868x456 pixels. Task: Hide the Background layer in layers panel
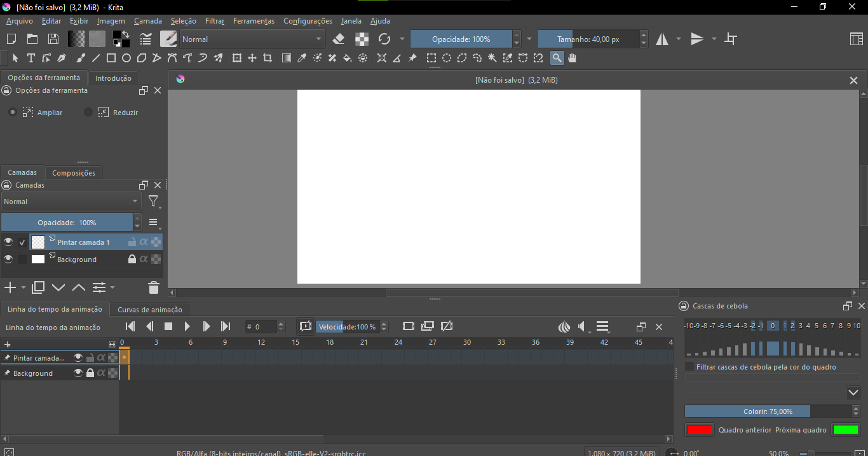coord(8,259)
